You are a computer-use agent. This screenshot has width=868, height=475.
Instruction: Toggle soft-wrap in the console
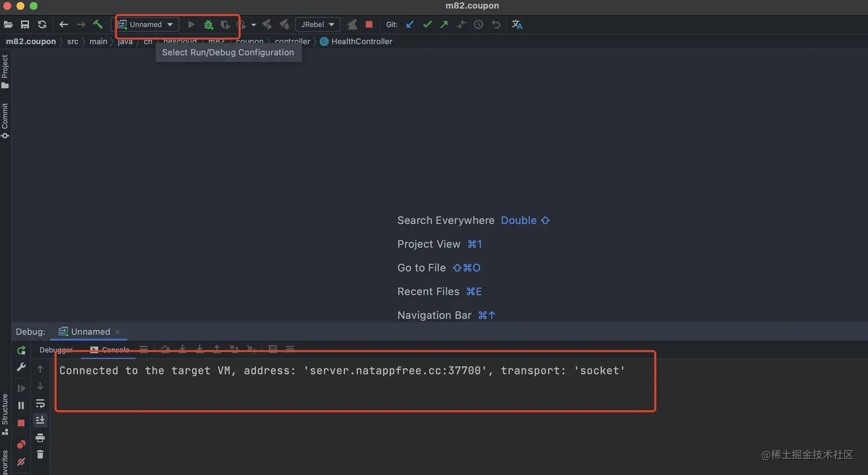[x=40, y=403]
